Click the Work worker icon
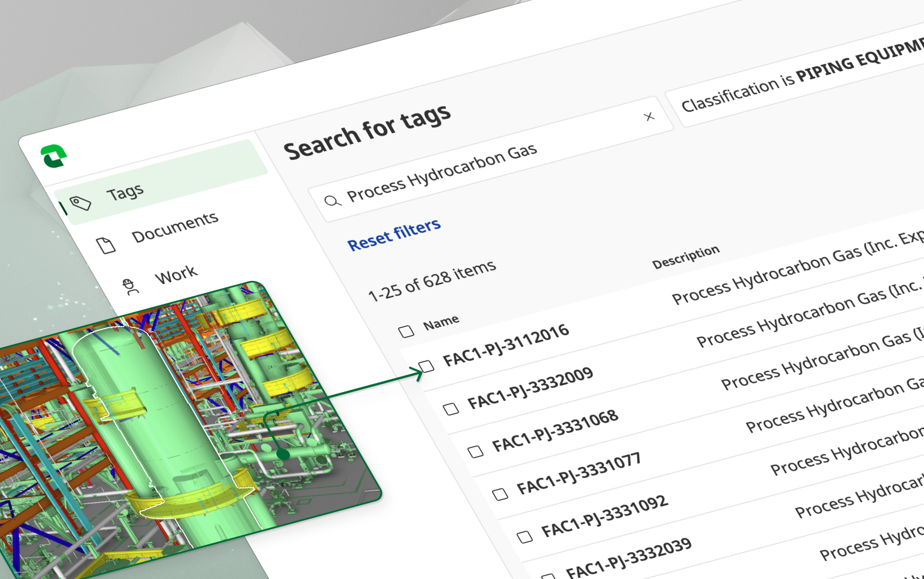 pos(130,286)
